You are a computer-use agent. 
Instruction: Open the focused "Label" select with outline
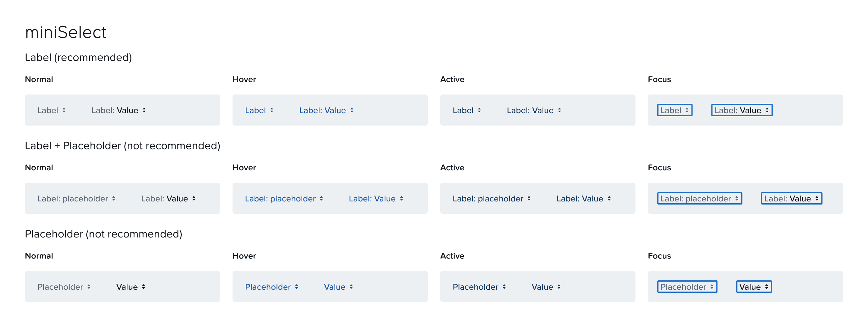[674, 110]
